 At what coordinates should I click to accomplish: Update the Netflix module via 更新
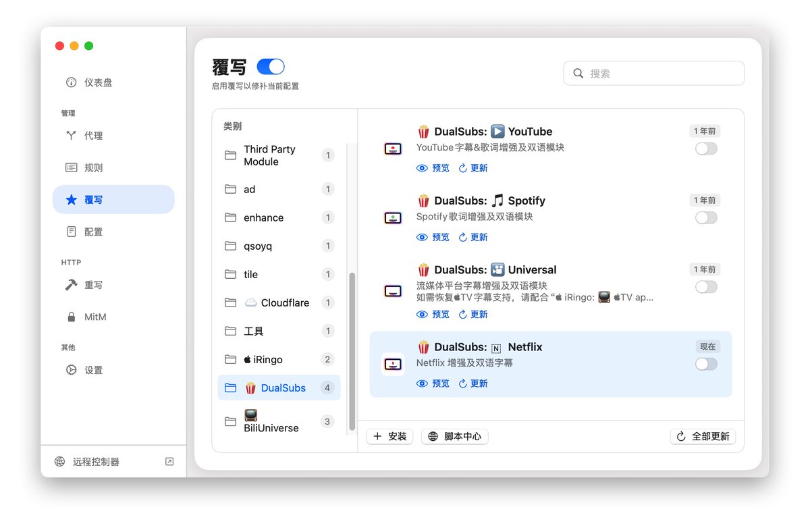(x=473, y=383)
